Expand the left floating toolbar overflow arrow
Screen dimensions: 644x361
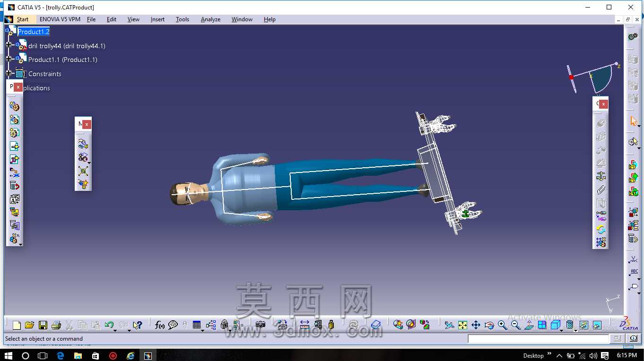click(20, 244)
